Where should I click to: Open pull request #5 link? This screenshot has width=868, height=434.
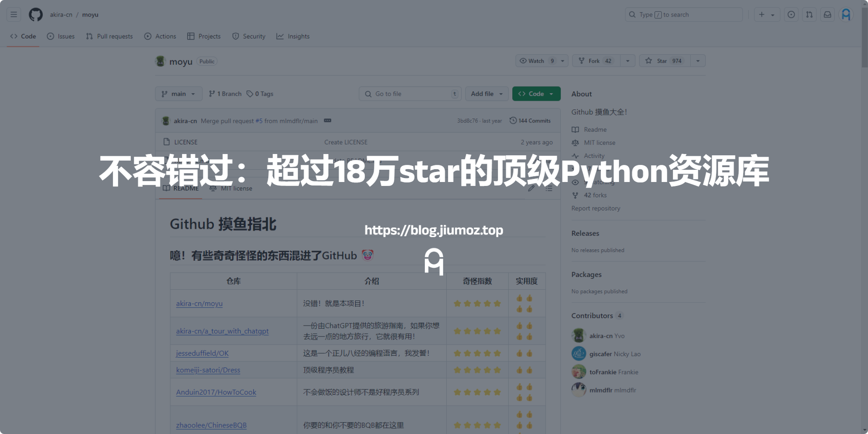click(x=259, y=121)
